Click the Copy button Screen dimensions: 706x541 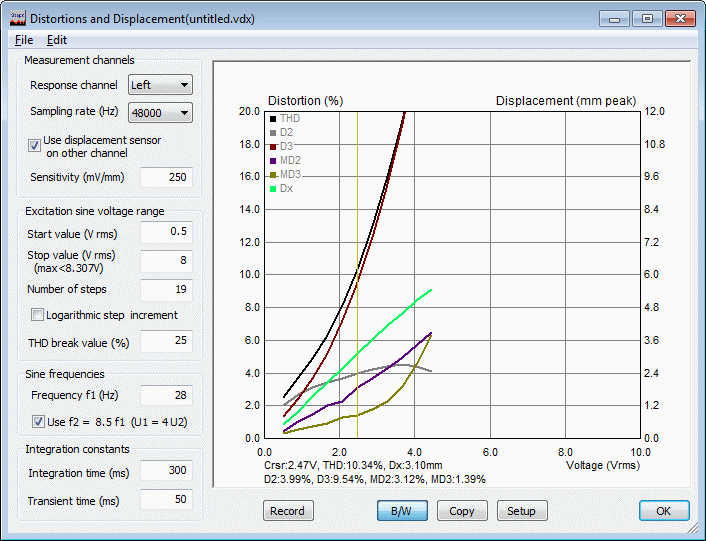coord(462,511)
